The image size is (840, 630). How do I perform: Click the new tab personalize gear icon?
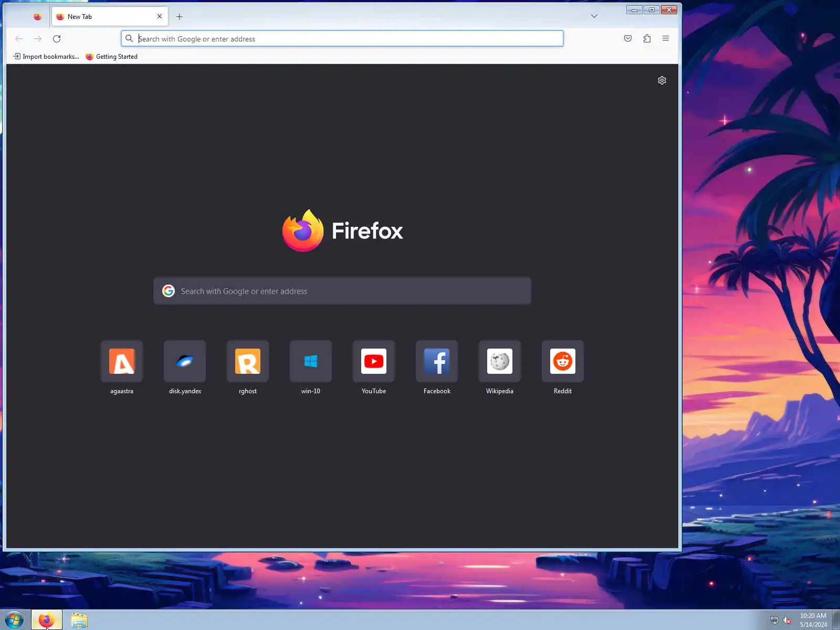662,80
